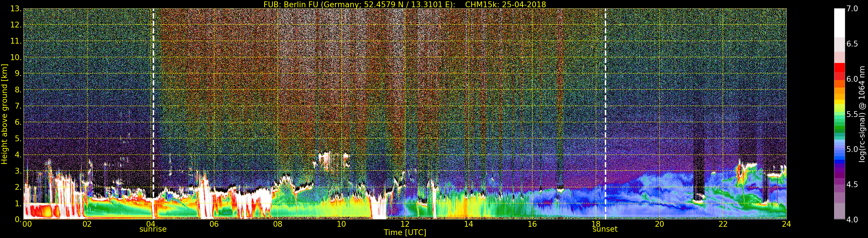Click the time axis tick '24'

(786, 224)
